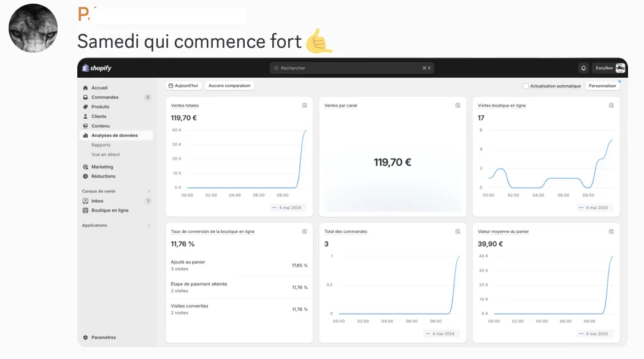Click the poster's lion profile picture
This screenshot has height=359, width=644.
33,28
